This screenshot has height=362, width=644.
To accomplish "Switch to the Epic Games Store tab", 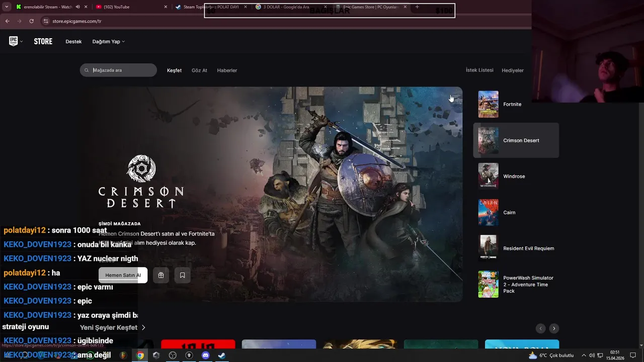I will tap(371, 7).
